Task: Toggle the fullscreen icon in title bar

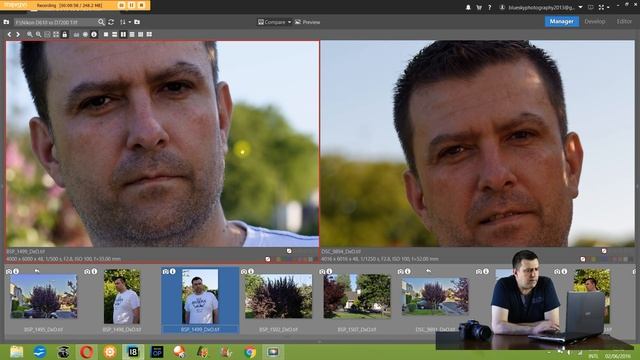Action: tap(601, 7)
